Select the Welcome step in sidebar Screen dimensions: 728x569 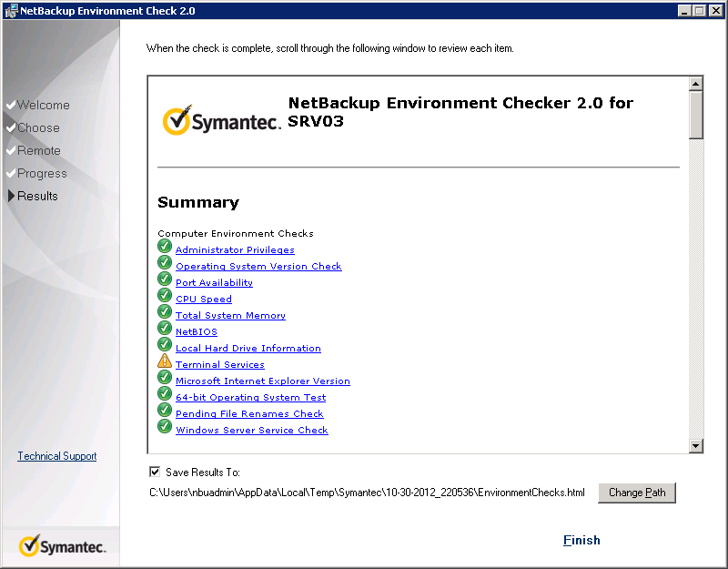[x=43, y=105]
